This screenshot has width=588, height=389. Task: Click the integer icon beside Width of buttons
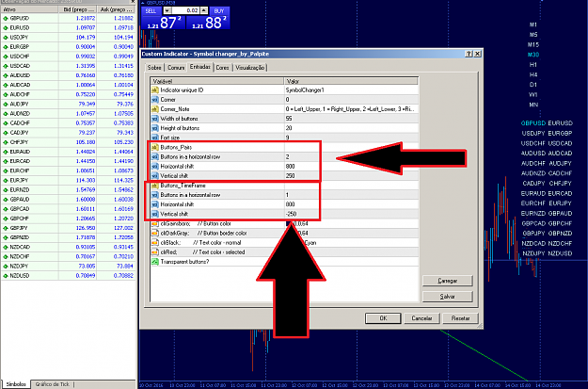pos(155,119)
